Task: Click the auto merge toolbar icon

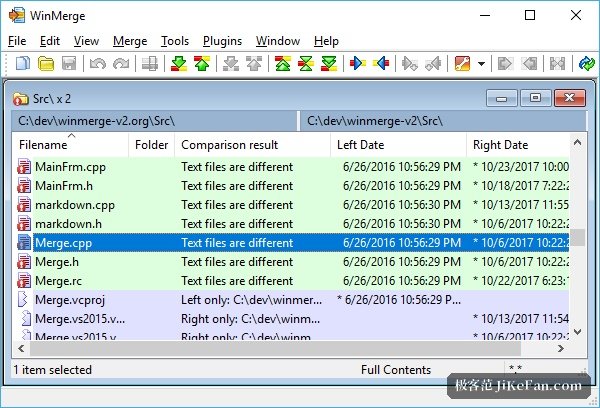Action: (557, 63)
